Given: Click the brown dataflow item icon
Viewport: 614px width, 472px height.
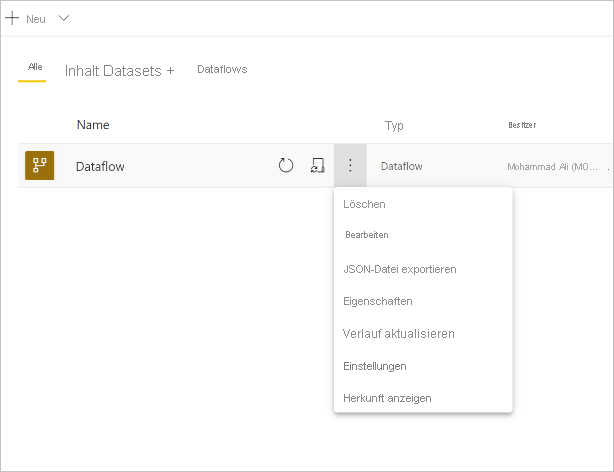Looking at the screenshot, I should [x=40, y=166].
